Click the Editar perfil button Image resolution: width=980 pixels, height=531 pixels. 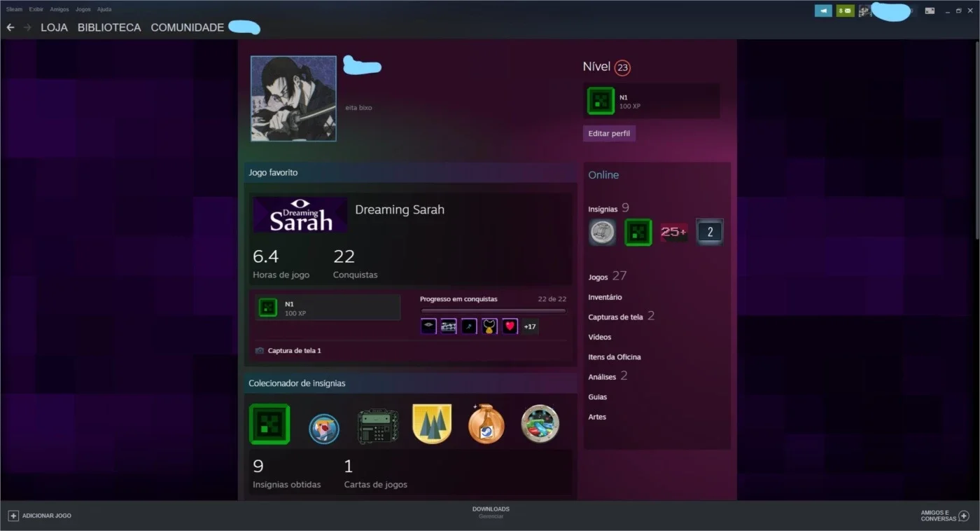(x=609, y=133)
